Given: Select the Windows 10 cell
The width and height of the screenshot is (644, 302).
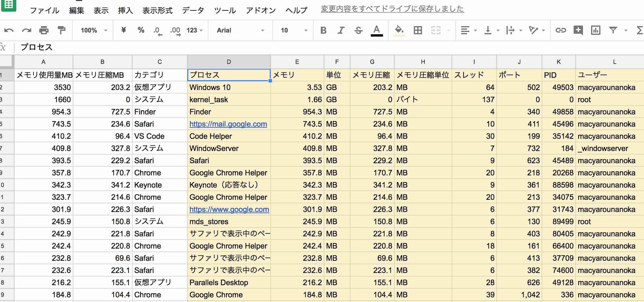Looking at the screenshot, I should [x=229, y=87].
